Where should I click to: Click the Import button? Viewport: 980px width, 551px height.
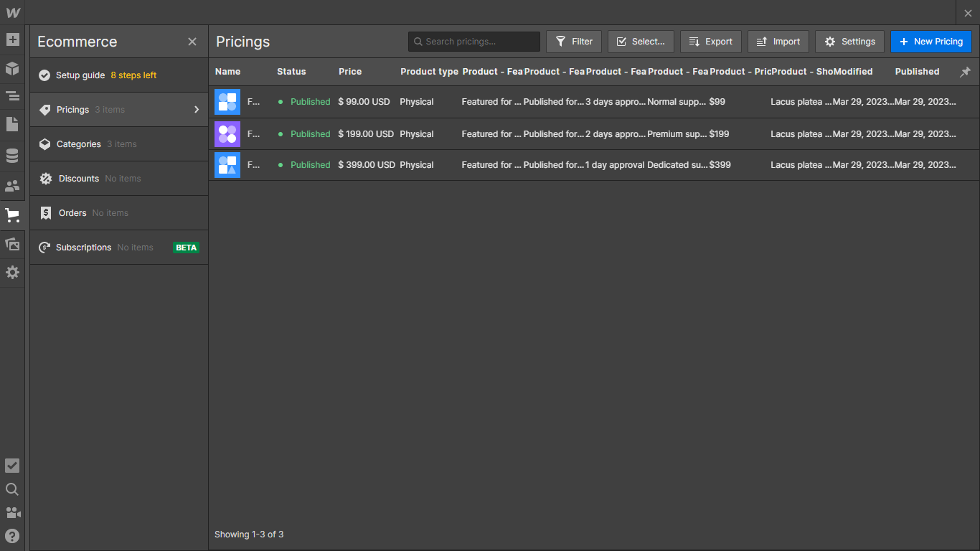778,42
